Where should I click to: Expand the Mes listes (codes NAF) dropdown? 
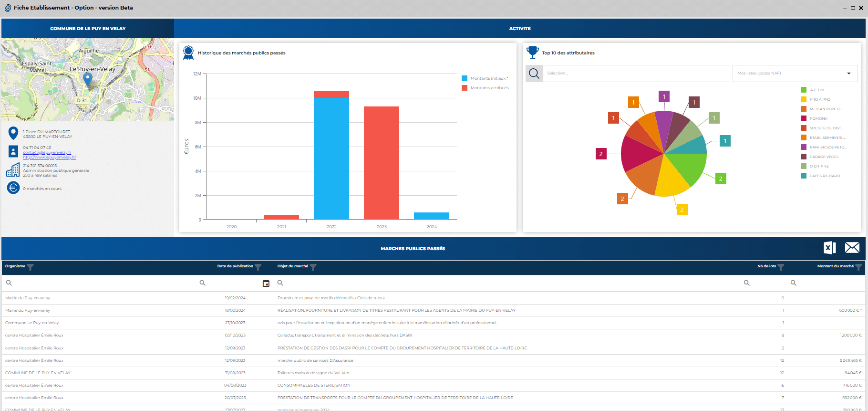[x=848, y=74]
